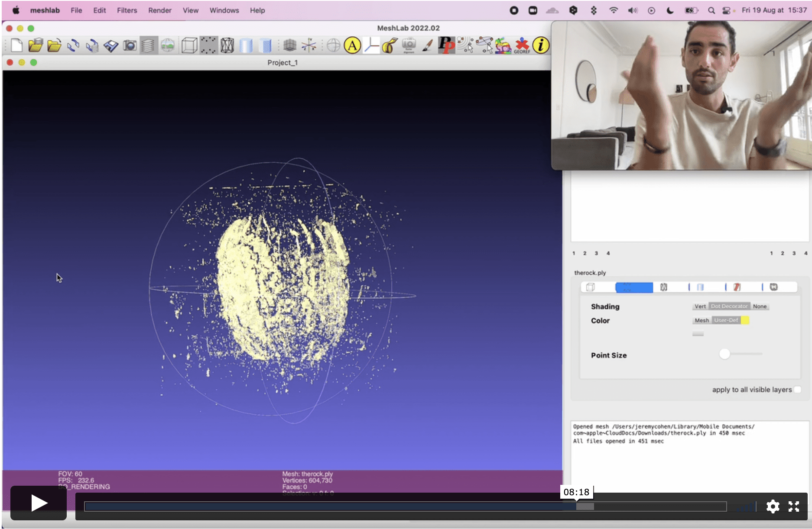Enable the Bounding Box render icon
The width and height of the screenshot is (812, 529).
(189, 45)
